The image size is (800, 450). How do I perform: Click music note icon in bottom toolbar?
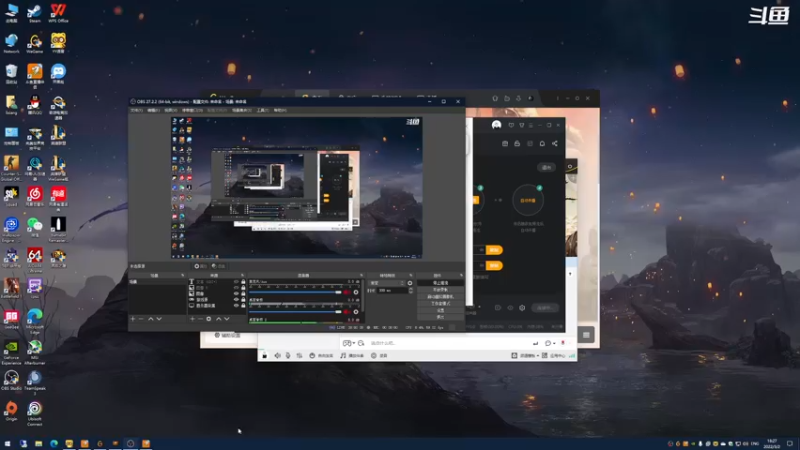343,355
